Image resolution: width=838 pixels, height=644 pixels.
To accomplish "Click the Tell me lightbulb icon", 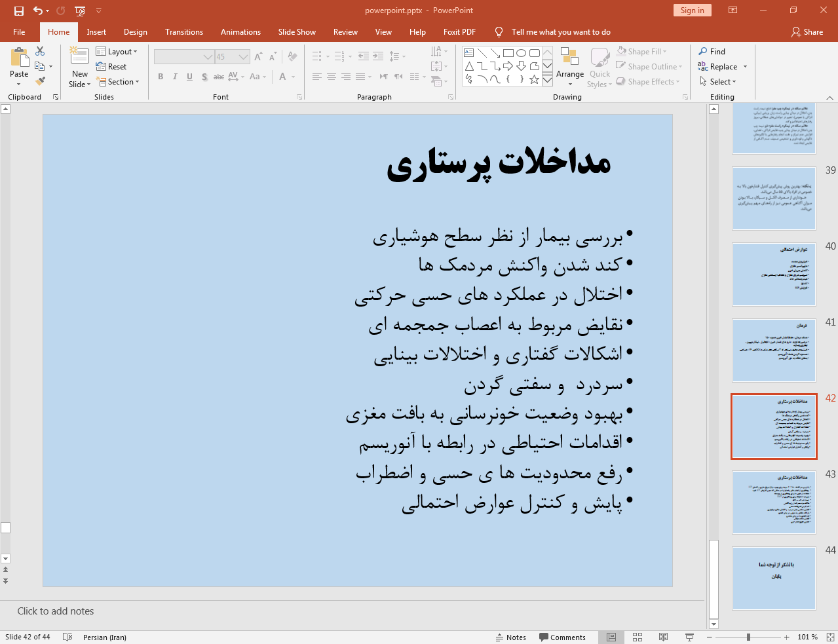I will pyautogui.click(x=499, y=31).
